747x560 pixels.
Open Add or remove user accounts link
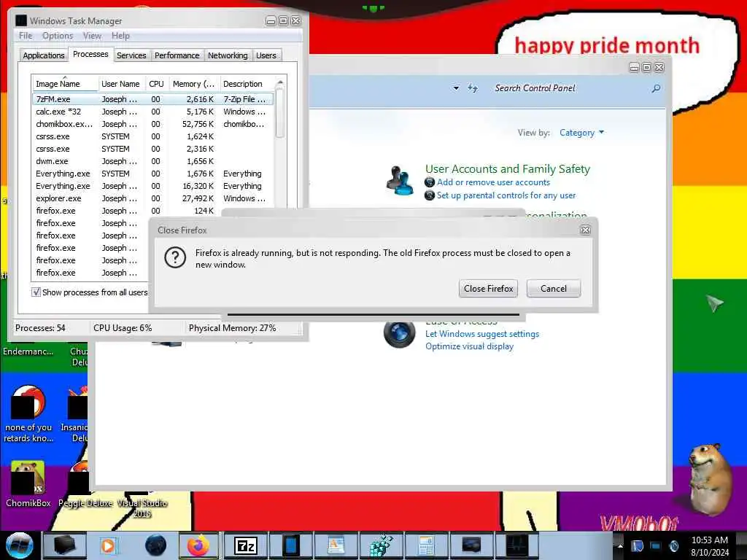coord(494,182)
